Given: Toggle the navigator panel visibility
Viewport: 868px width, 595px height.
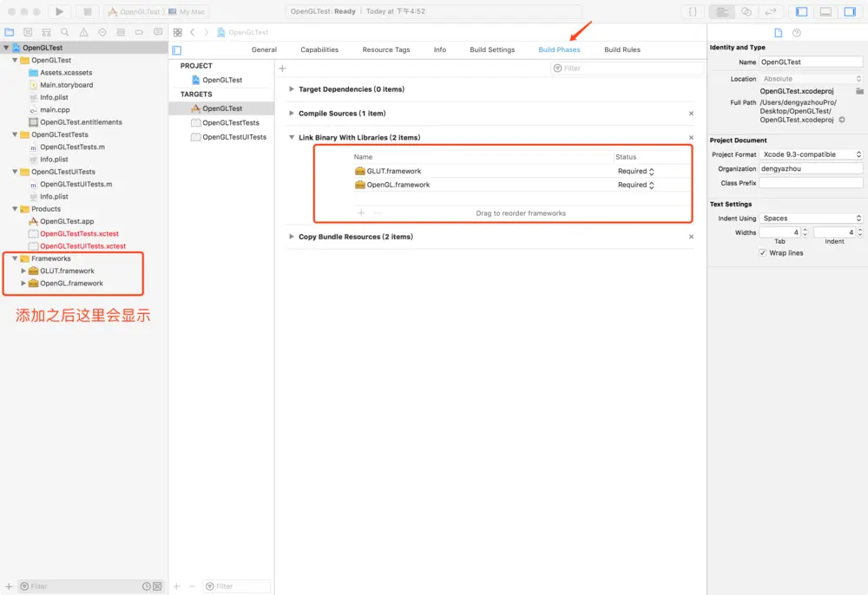Looking at the screenshot, I should point(801,11).
